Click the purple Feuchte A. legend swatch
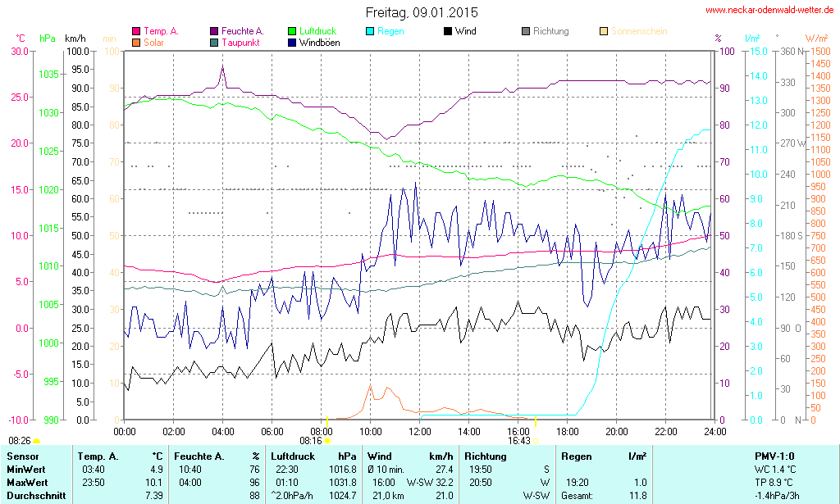The width and height of the screenshot is (840, 504). (x=215, y=31)
